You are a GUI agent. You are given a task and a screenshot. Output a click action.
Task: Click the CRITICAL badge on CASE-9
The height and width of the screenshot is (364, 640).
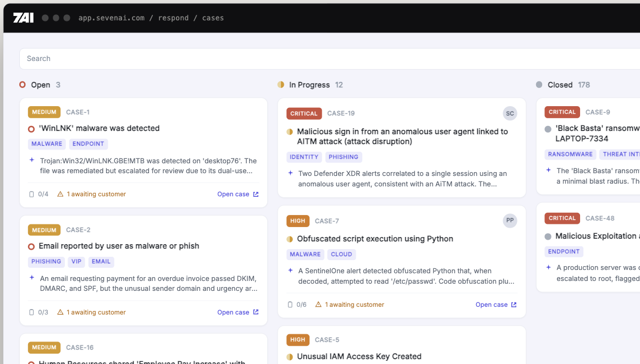coord(562,112)
